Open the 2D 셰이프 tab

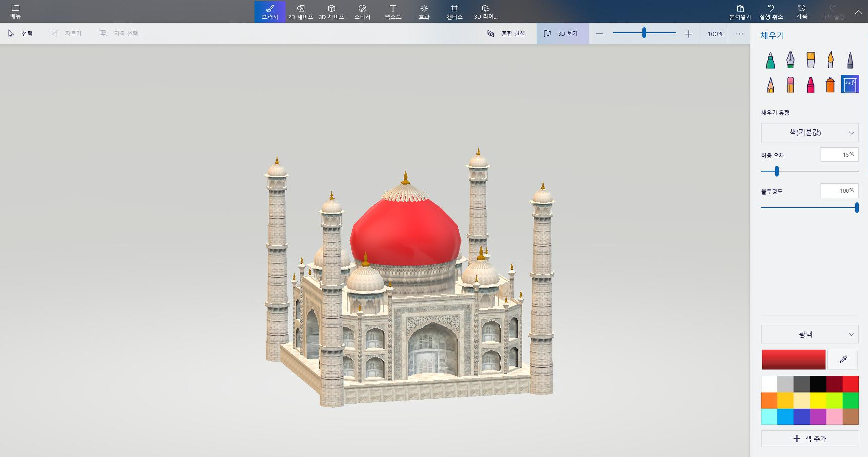click(301, 11)
